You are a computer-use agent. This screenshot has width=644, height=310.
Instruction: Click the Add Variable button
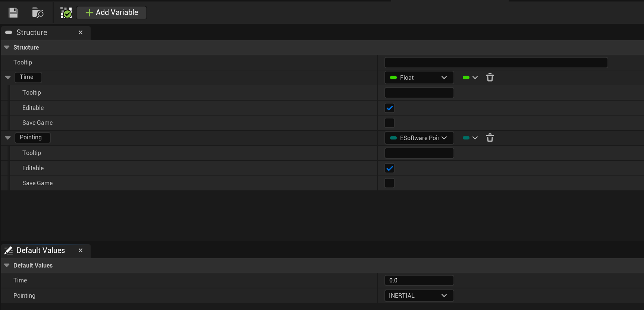tap(111, 13)
